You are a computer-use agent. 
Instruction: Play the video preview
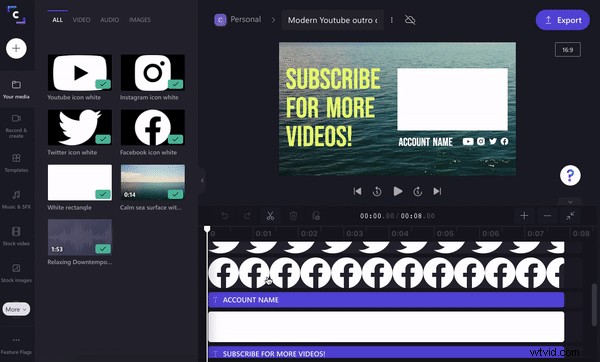(398, 191)
